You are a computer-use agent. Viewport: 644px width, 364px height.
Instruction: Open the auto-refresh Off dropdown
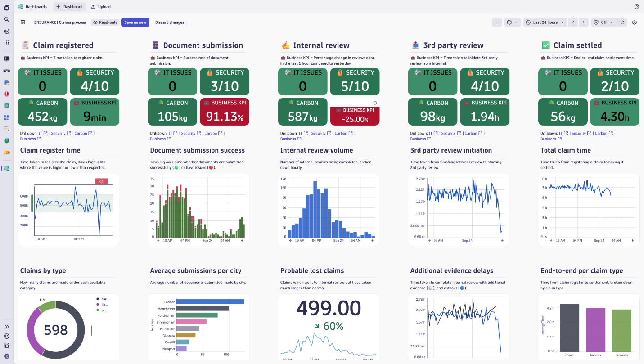(603, 22)
